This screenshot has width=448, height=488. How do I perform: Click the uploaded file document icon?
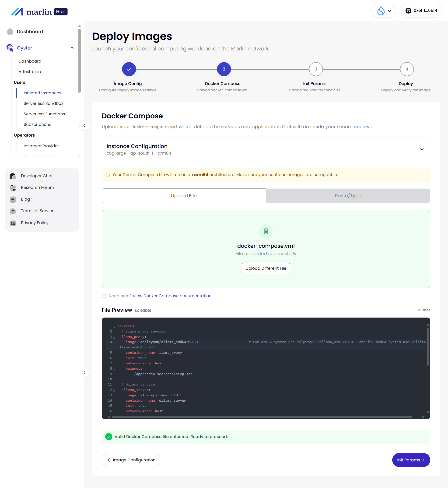(x=266, y=231)
